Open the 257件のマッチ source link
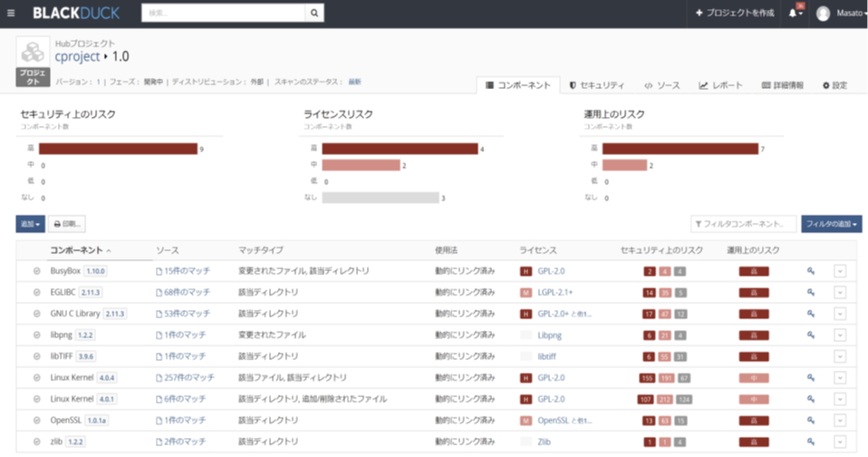The width and height of the screenshot is (868, 457). 185,378
